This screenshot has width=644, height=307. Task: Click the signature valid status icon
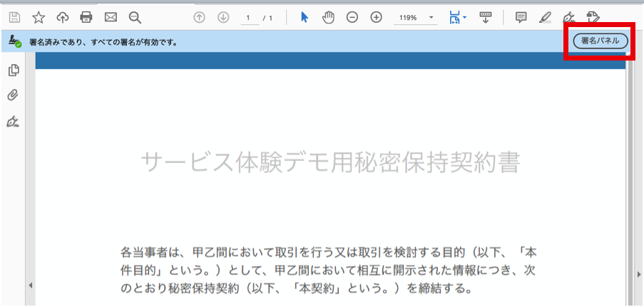click(x=15, y=41)
